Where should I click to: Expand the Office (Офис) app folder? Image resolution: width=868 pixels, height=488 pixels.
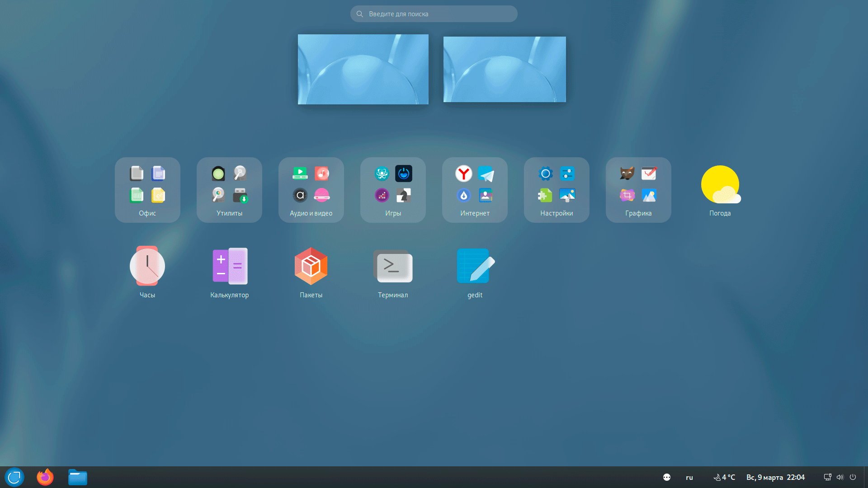(147, 190)
